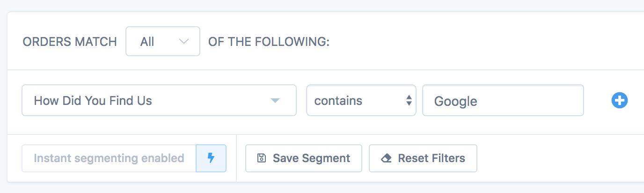The width and height of the screenshot is (644, 193).
Task: Click the word contains in the operator selector
Action: pos(338,100)
